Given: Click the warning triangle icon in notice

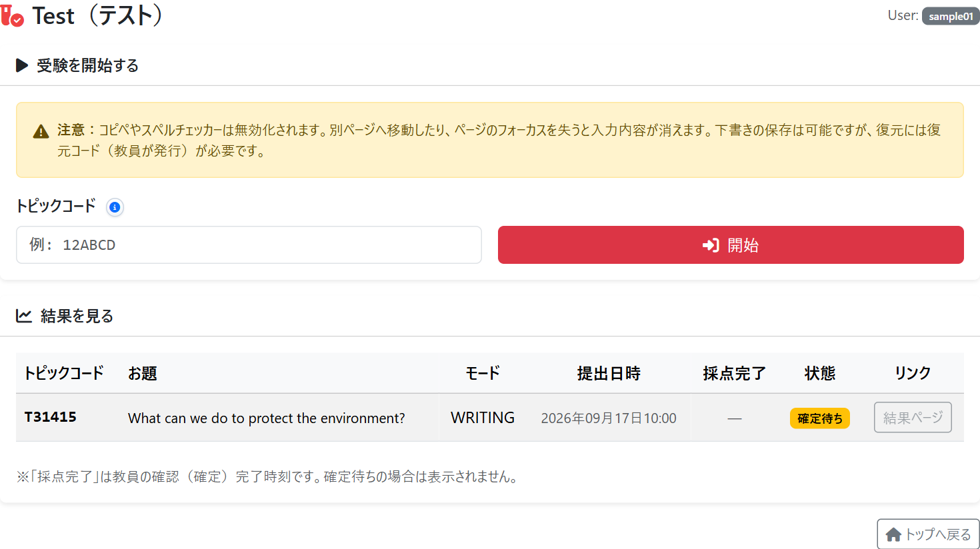Looking at the screenshot, I should 41,131.
